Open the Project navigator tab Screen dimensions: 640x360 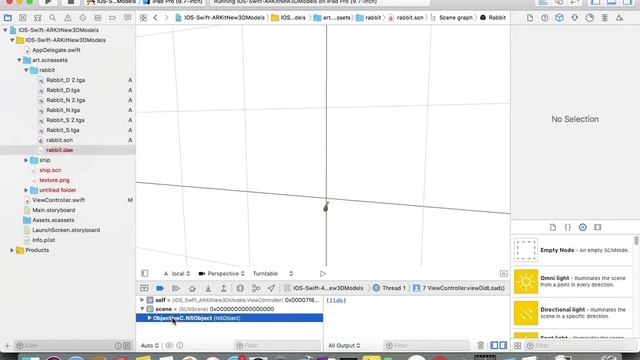8,18
